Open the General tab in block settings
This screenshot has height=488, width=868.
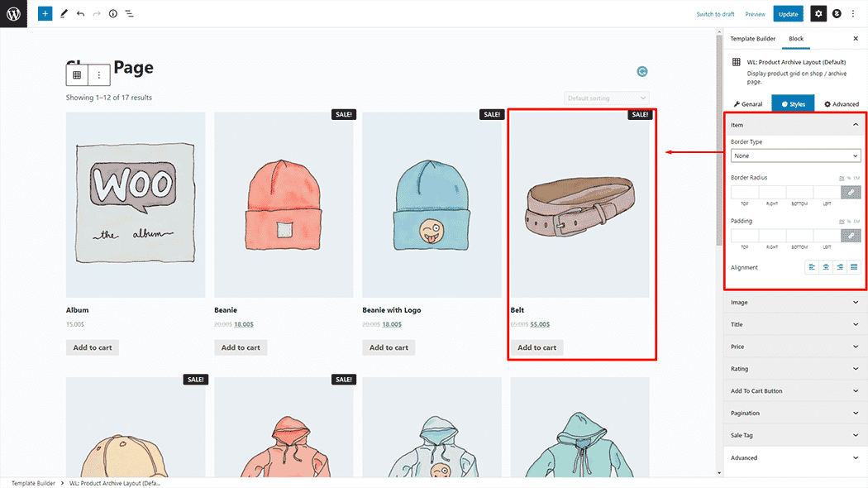[x=747, y=104]
